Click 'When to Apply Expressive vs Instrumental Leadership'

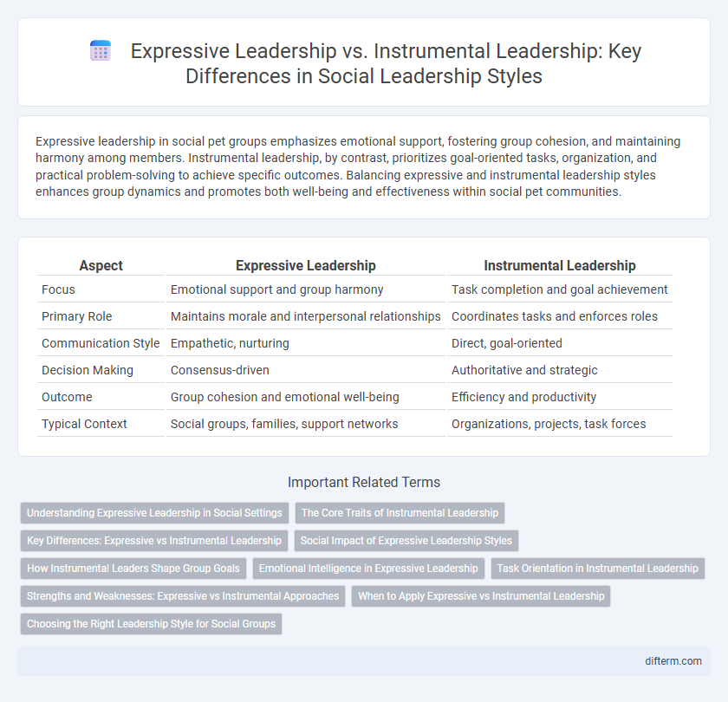click(481, 596)
